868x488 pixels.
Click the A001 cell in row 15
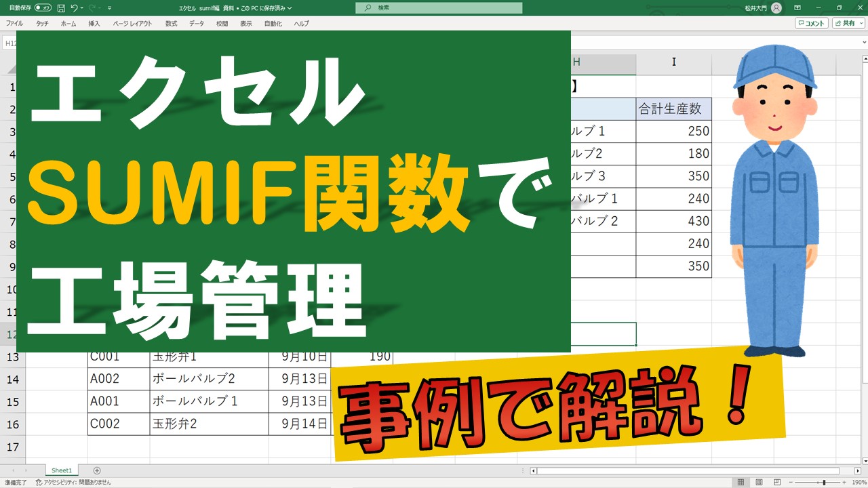[x=119, y=402]
